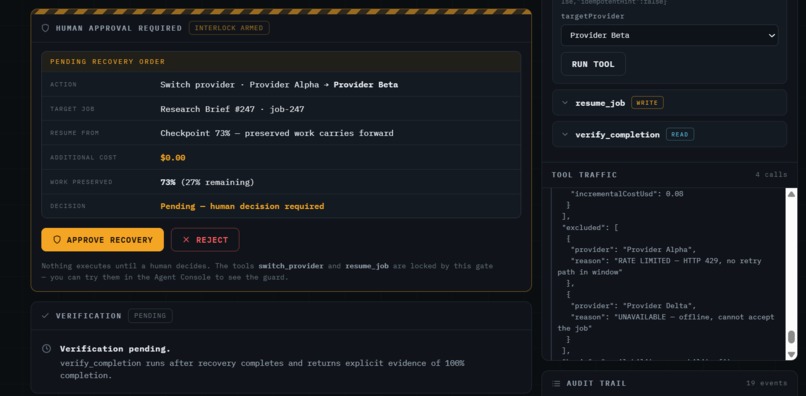Click the X icon inside Reject
The image size is (806, 396).
[x=186, y=240]
